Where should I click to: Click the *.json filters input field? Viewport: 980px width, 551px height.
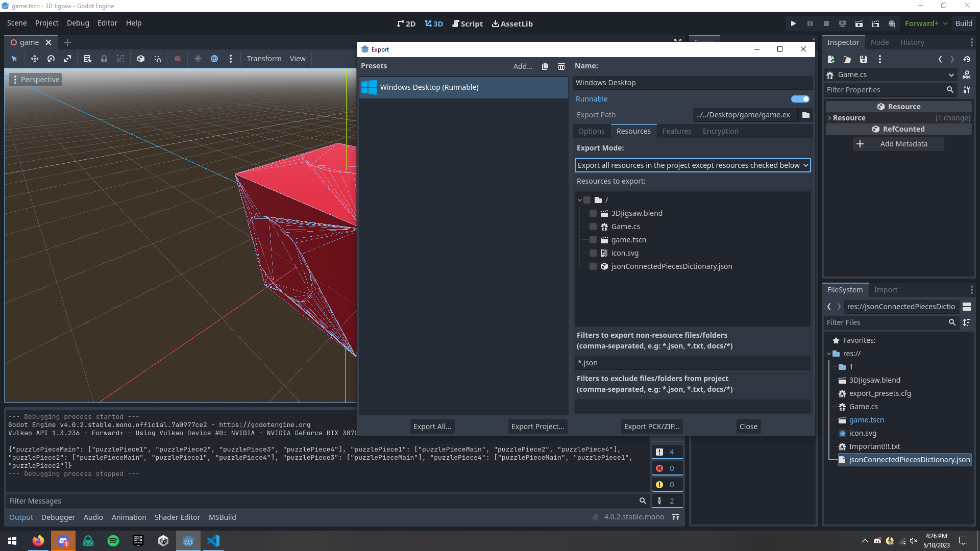[692, 362]
